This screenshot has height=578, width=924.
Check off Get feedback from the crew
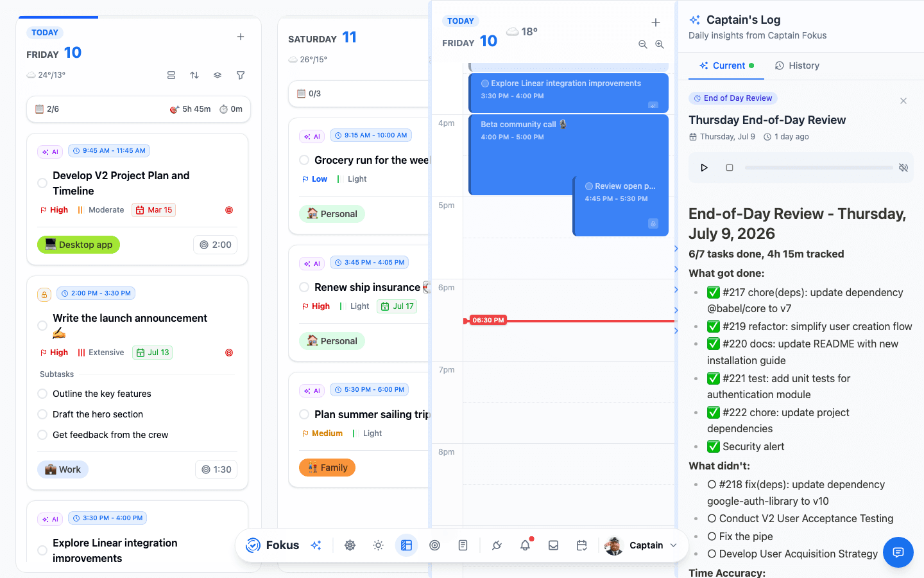[42, 435]
